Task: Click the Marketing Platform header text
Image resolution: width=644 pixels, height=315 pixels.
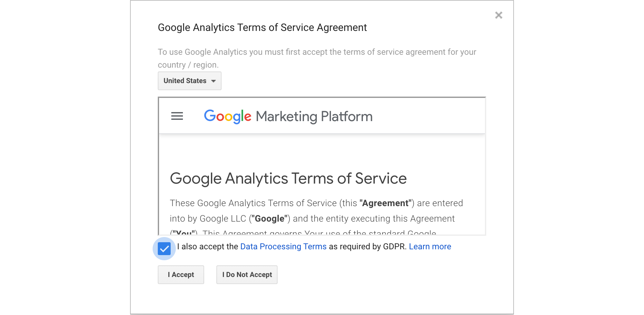Action: pos(314,116)
